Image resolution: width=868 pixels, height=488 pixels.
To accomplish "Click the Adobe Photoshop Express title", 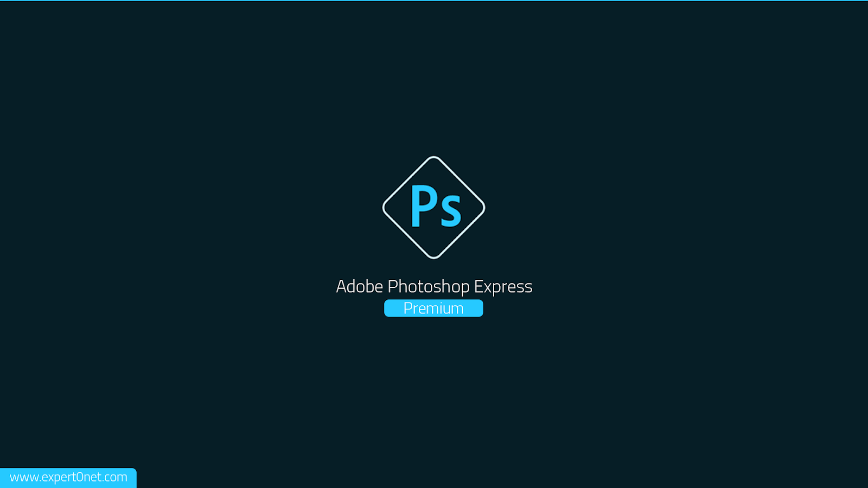I will coord(434,286).
